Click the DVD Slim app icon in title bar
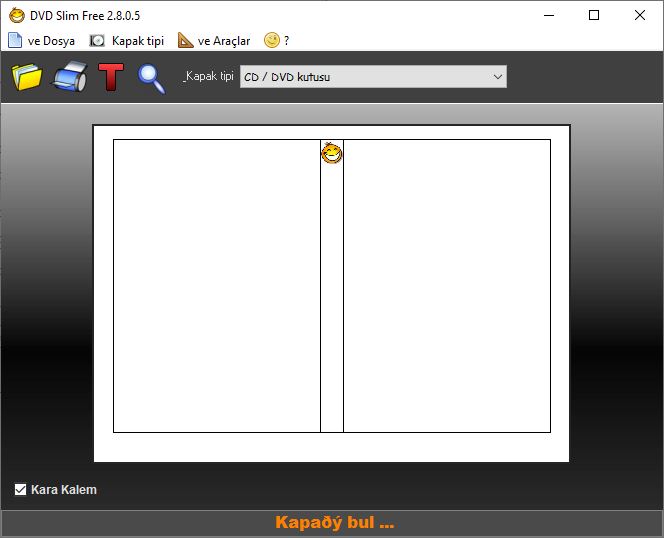 tap(17, 16)
